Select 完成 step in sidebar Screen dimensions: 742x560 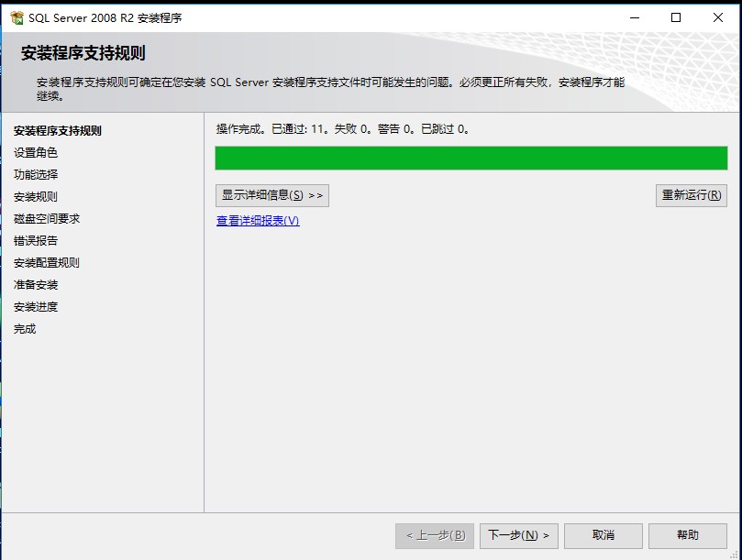click(25, 328)
